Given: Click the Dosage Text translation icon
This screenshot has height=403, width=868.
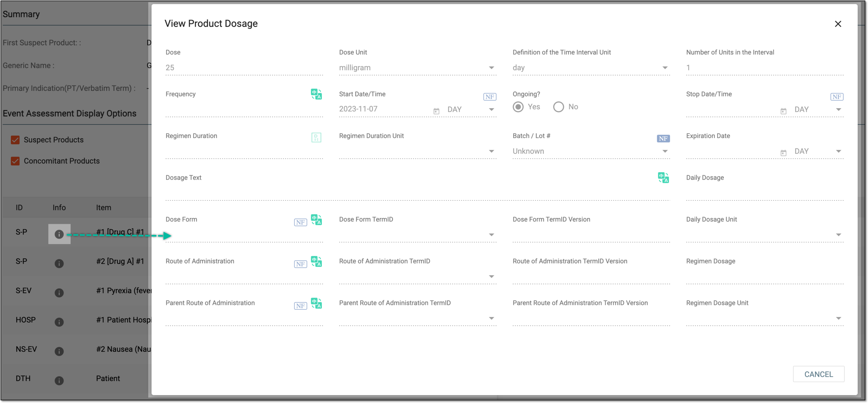Looking at the screenshot, I should click(x=663, y=178).
